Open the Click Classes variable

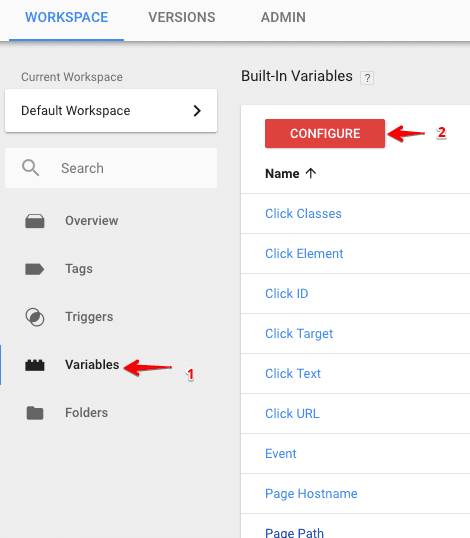pyautogui.click(x=303, y=214)
